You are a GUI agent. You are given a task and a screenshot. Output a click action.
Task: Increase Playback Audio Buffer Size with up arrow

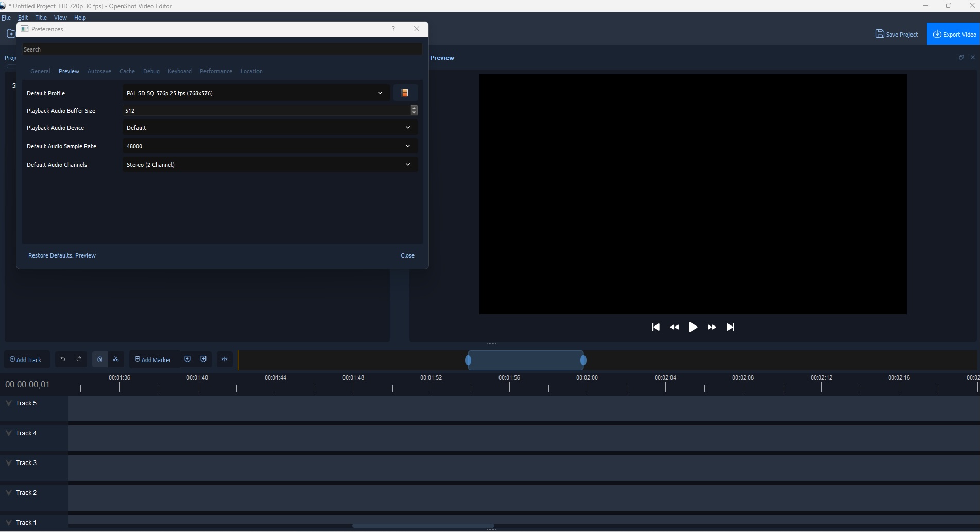point(414,108)
